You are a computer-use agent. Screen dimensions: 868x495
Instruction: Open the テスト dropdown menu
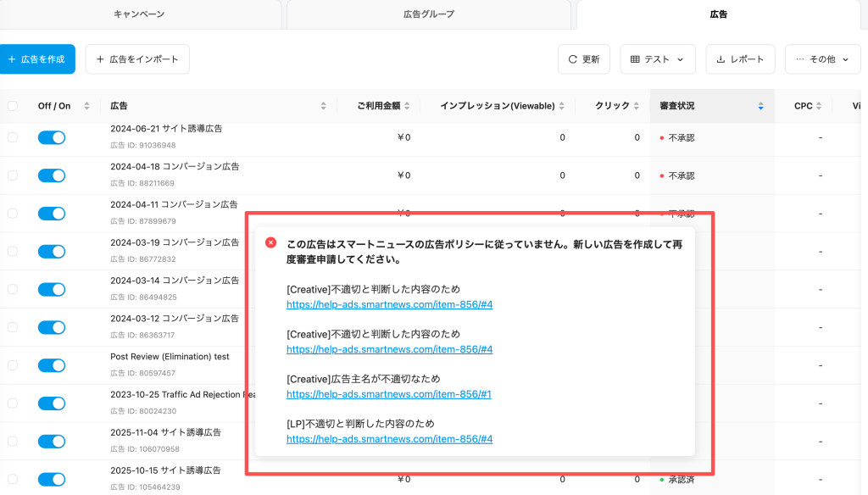657,59
